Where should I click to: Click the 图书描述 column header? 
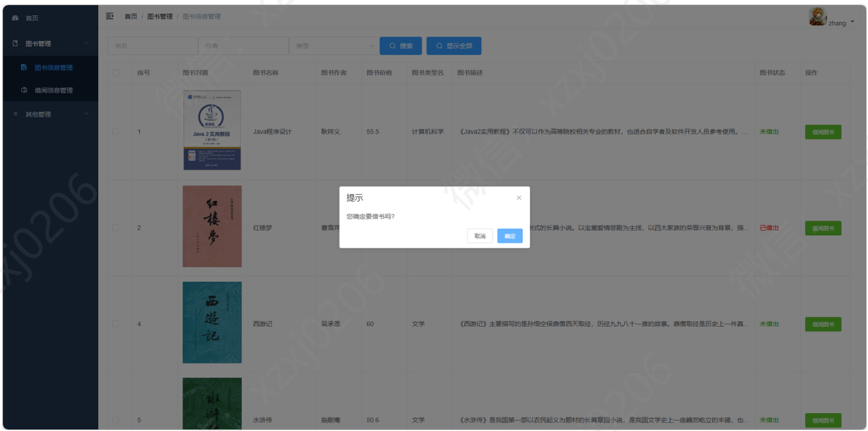470,73
